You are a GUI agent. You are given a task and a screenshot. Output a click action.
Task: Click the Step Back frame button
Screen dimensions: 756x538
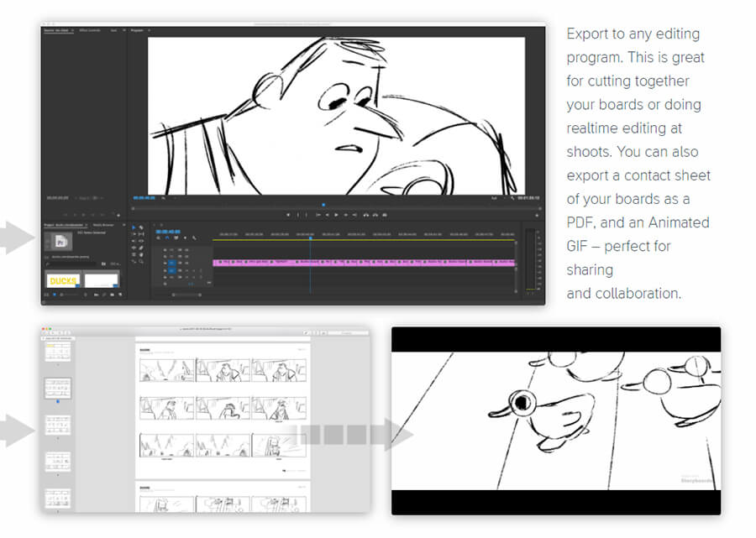(x=327, y=215)
